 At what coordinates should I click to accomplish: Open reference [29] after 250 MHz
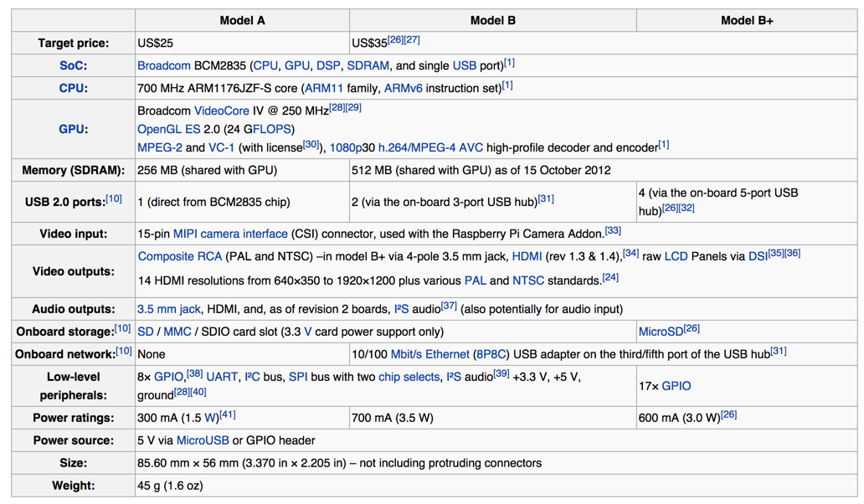point(353,107)
